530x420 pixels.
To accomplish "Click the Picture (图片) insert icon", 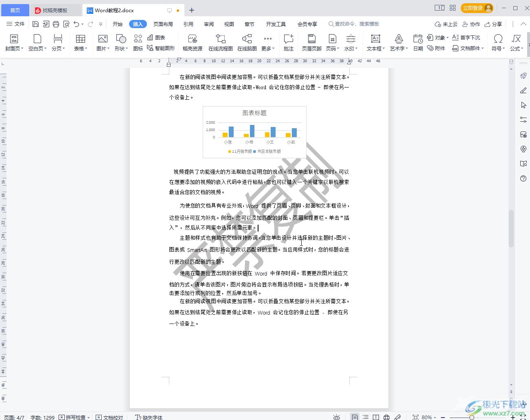I will pos(103,39).
